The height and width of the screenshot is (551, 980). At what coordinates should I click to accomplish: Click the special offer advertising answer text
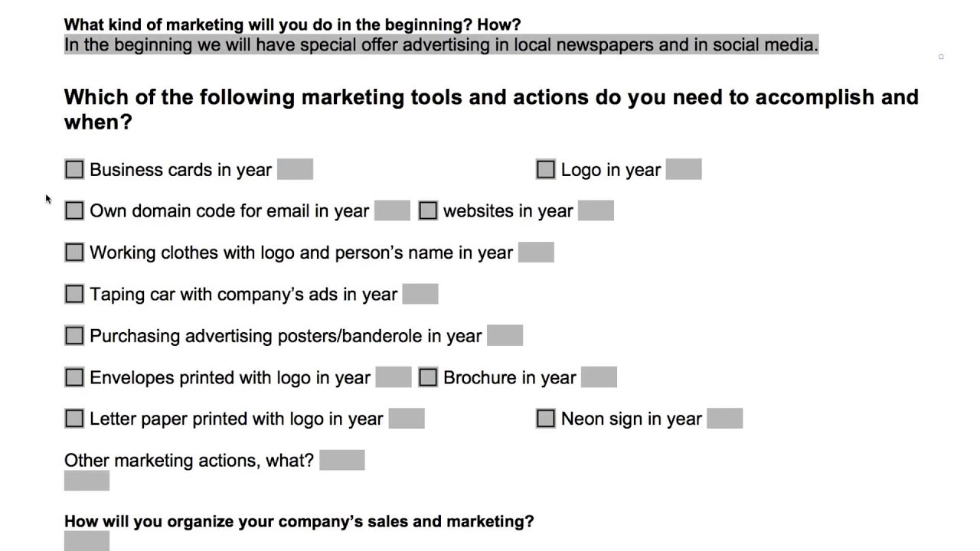coord(441,44)
